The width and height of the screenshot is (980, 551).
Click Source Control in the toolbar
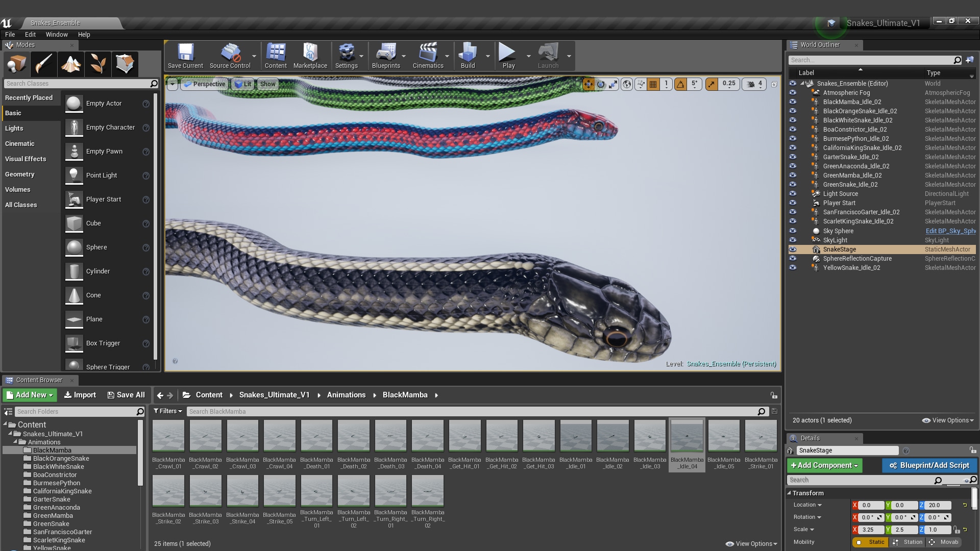point(231,55)
